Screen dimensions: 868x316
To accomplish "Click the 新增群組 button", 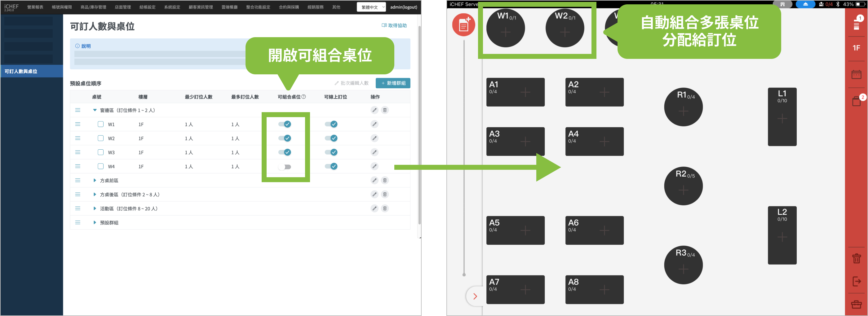I will [392, 83].
